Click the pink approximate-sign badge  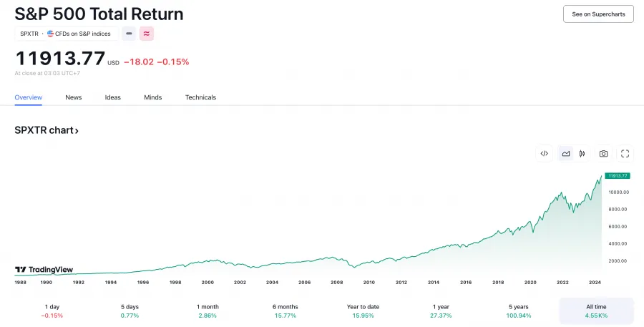pos(147,34)
